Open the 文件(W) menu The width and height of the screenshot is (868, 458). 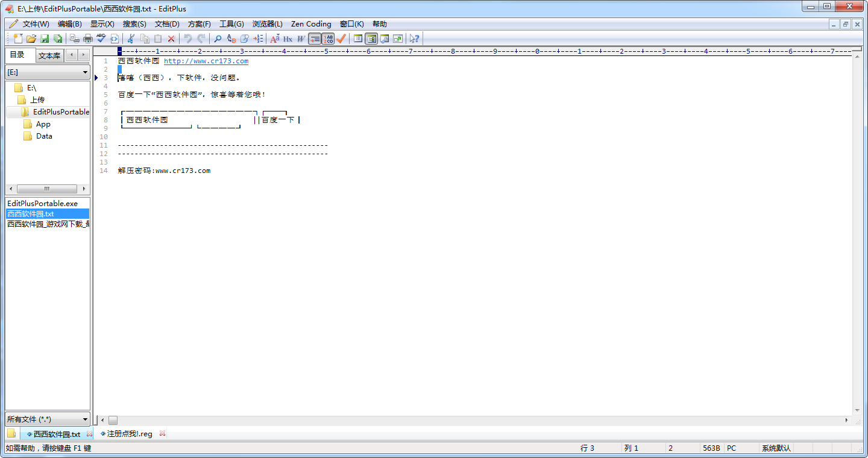[x=36, y=24]
